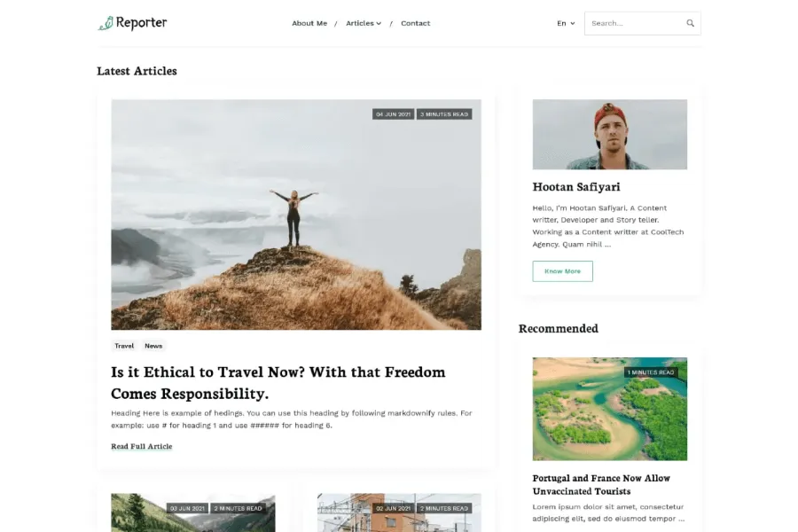The width and height of the screenshot is (798, 532).
Task: Select the News tag
Action: pos(153,346)
